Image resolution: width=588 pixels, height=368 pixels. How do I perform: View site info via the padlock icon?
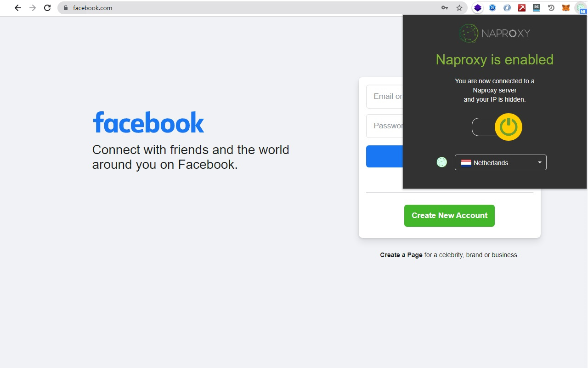point(66,8)
